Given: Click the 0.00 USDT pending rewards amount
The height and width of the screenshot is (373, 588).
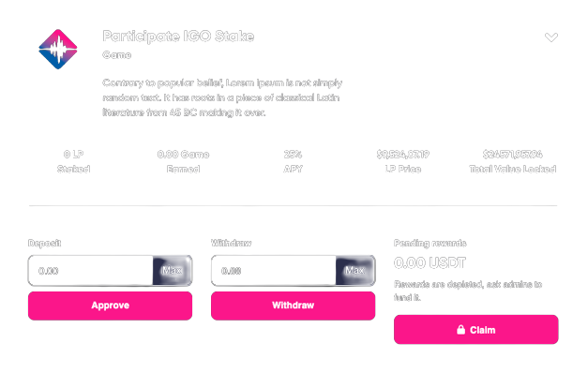Looking at the screenshot, I should pyautogui.click(x=430, y=262).
